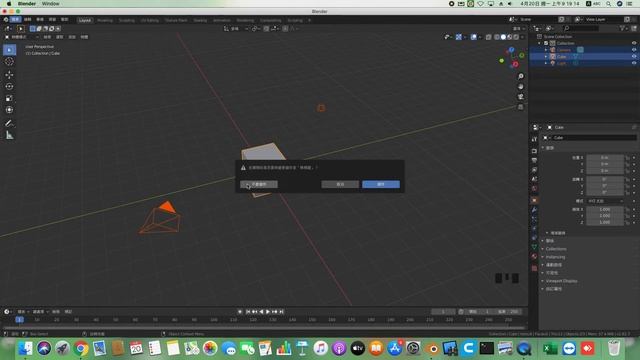Switch to the Layout workspace tab
Screen dimensions: 640x360
tap(85, 20)
